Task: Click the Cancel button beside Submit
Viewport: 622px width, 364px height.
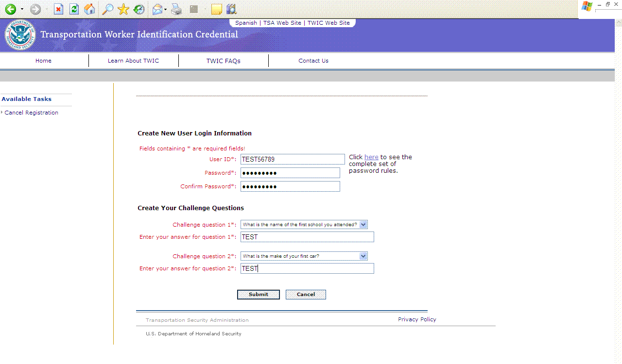Action: click(x=306, y=295)
